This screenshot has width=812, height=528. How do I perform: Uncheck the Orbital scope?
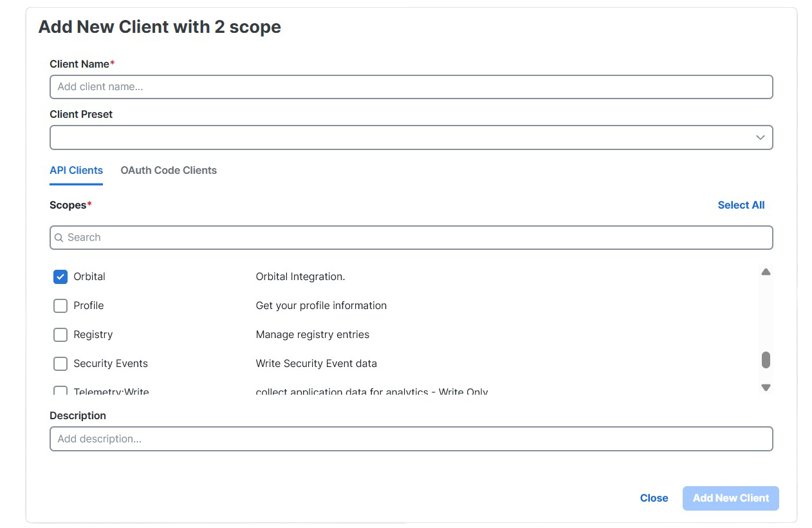coord(60,276)
